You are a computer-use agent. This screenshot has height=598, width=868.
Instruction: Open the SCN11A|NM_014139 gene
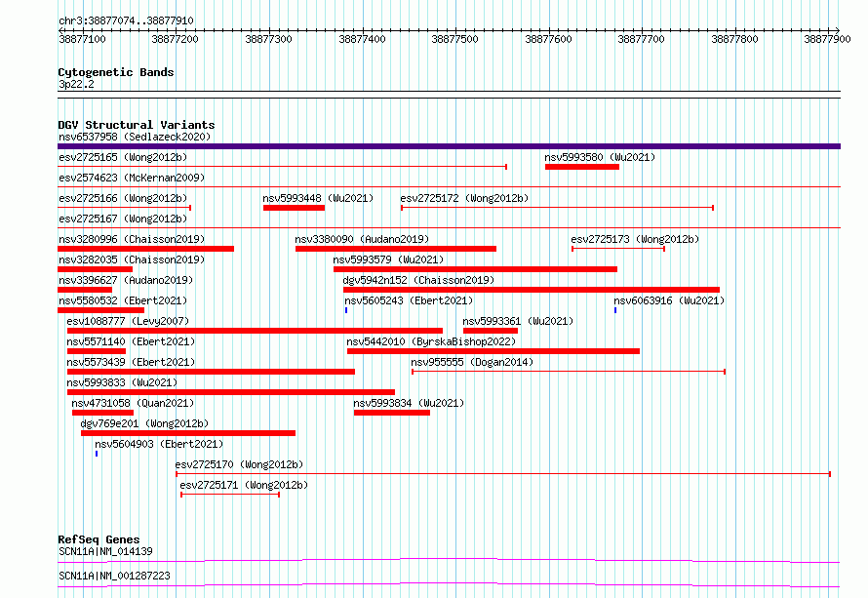[x=105, y=551]
